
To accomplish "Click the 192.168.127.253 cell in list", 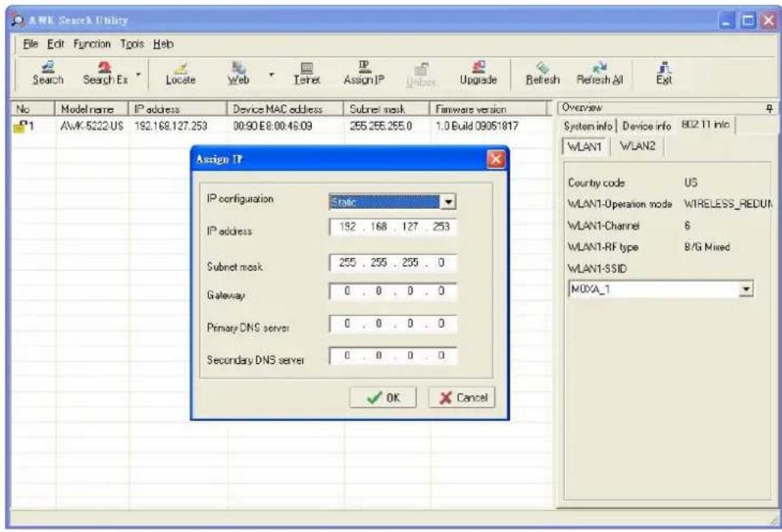I will tap(170, 126).
